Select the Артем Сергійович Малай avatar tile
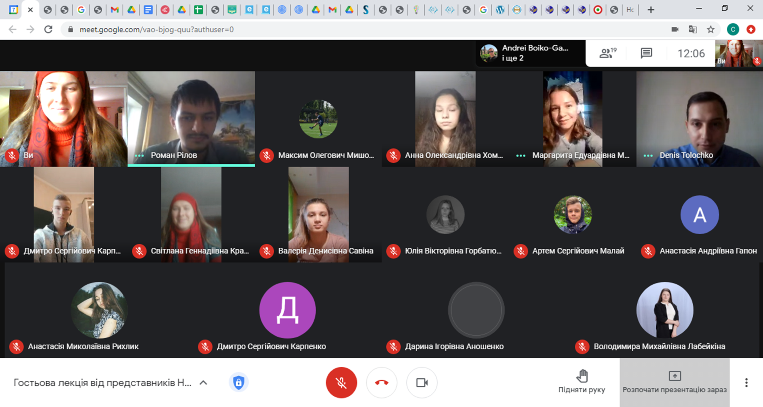Viewport: 763px width, 407px height. pos(573,215)
